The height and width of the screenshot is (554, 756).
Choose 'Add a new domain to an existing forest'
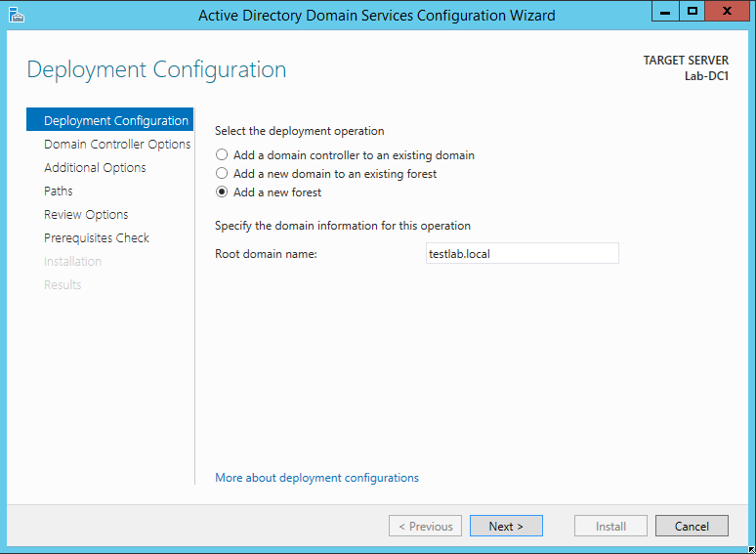(222, 174)
